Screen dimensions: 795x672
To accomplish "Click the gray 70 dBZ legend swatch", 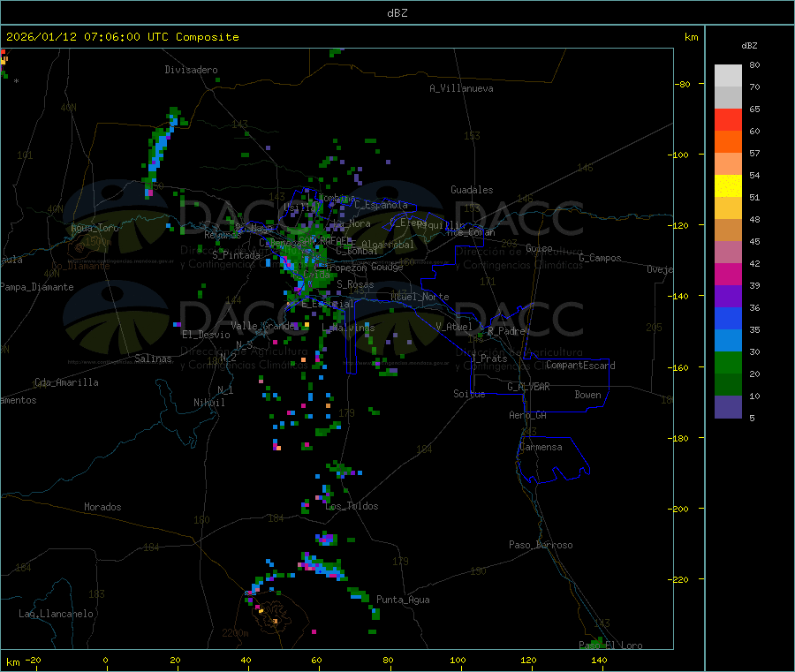I will point(728,98).
